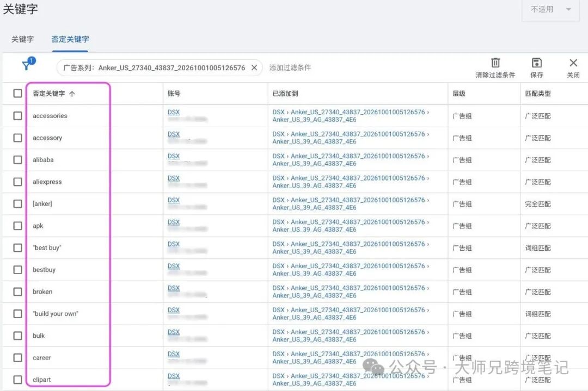Select the apk row checkbox
Screen dimensions: 588x391
[x=17, y=226]
